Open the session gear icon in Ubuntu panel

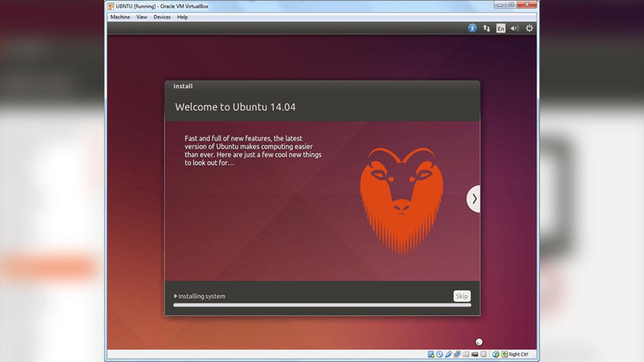click(x=529, y=28)
